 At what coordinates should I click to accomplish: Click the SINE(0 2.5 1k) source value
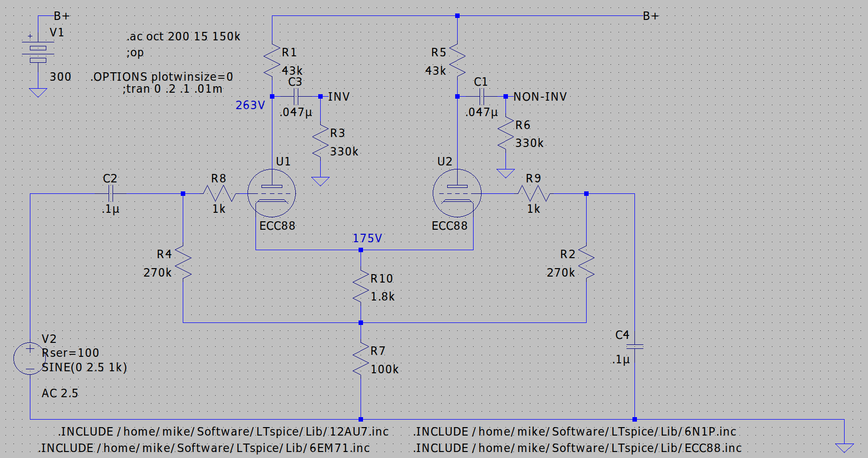85,367
